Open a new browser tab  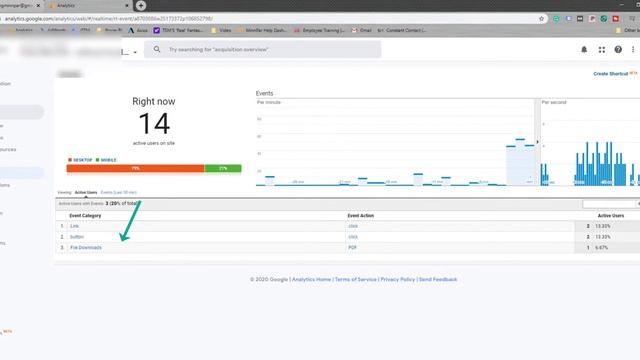tap(141, 5)
